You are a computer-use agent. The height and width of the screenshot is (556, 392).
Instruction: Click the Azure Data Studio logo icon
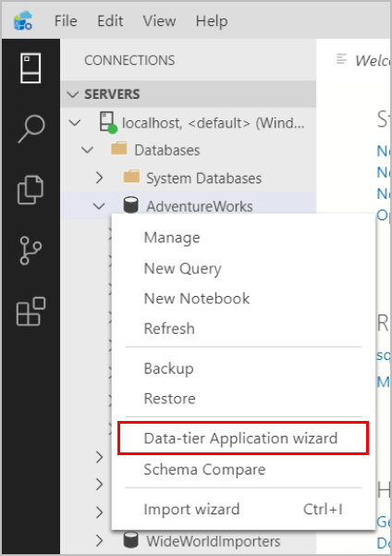tap(23, 20)
